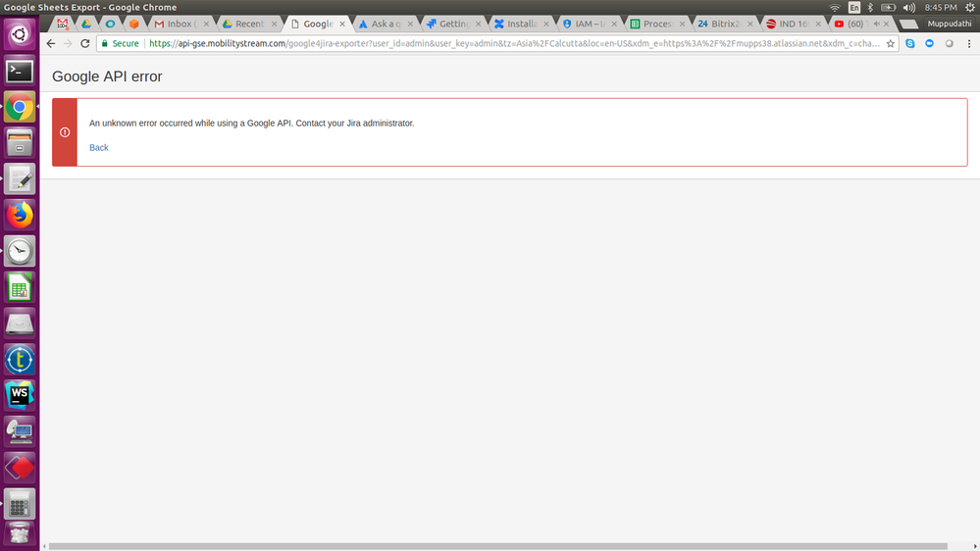Click the 'Google API error' heading
The image size is (980, 551).
click(x=107, y=76)
